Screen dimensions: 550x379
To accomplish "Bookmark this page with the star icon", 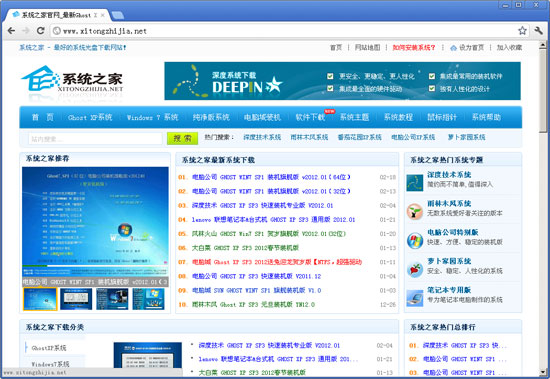I will click(522, 31).
